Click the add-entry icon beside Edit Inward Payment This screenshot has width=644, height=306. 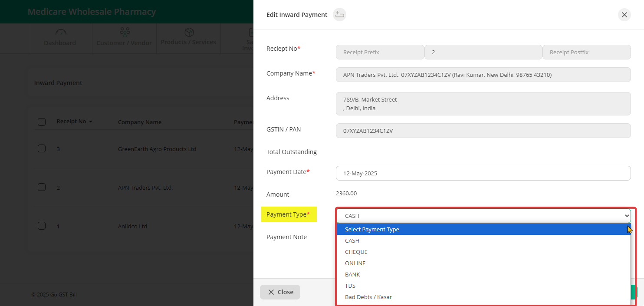pos(339,15)
